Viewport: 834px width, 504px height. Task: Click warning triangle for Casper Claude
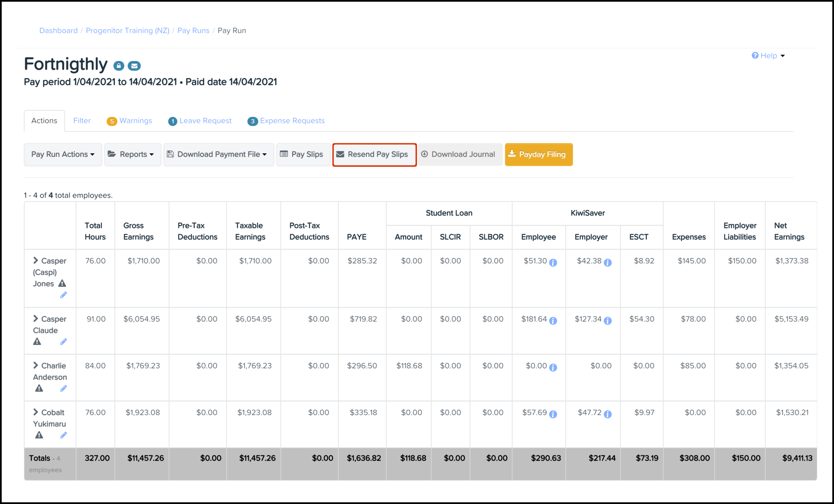click(37, 342)
